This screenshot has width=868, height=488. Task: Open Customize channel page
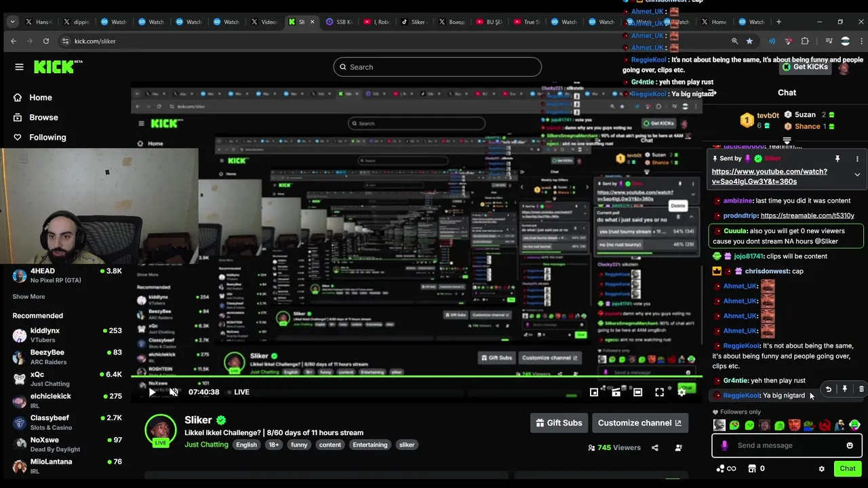(x=639, y=423)
